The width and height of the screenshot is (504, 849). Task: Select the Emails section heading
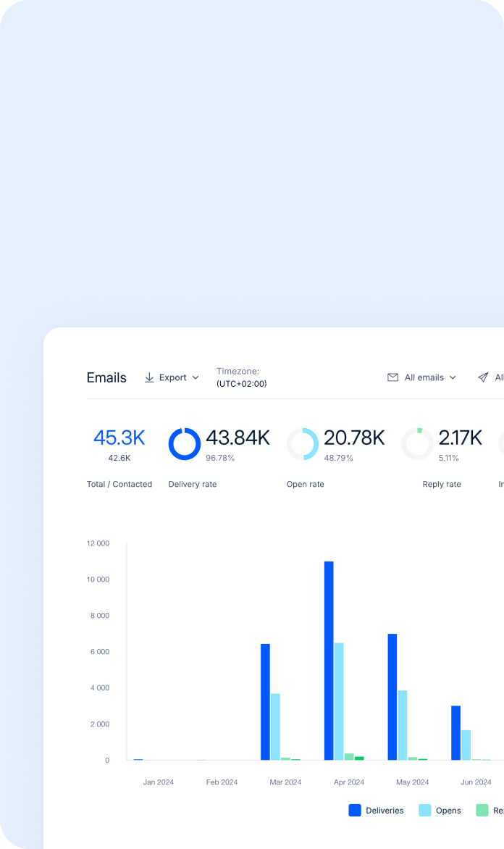pos(106,377)
